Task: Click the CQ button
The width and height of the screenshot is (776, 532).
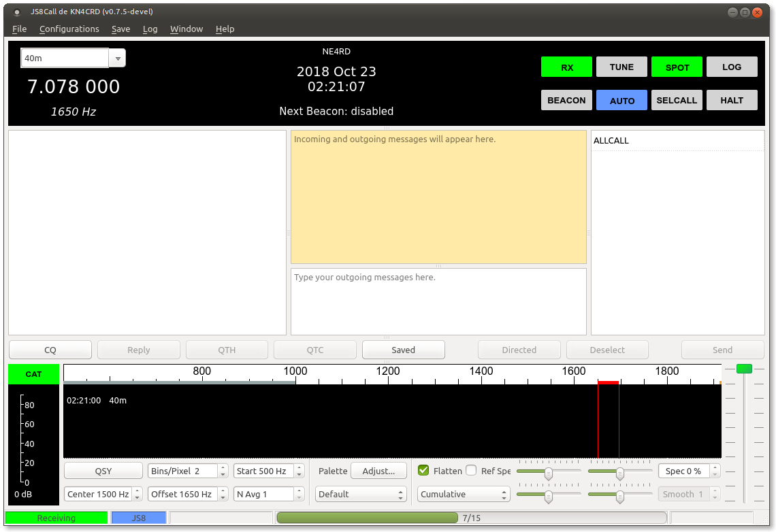Action: [x=50, y=350]
